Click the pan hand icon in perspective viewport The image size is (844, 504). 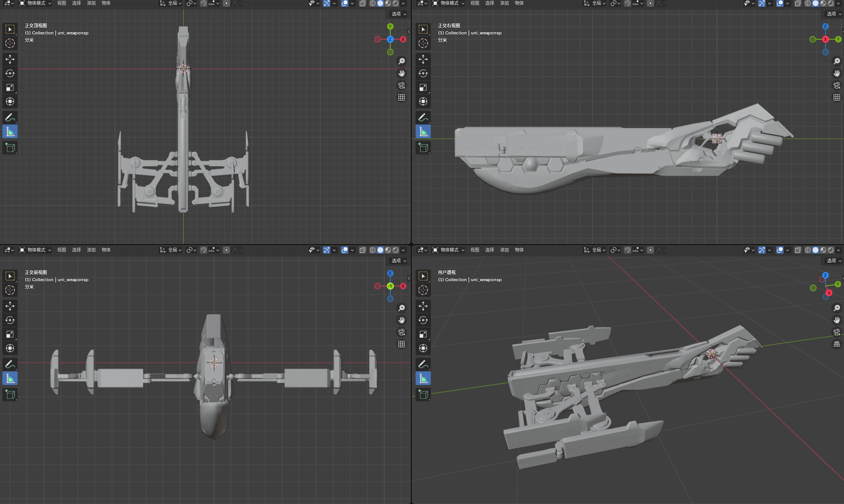click(x=837, y=320)
